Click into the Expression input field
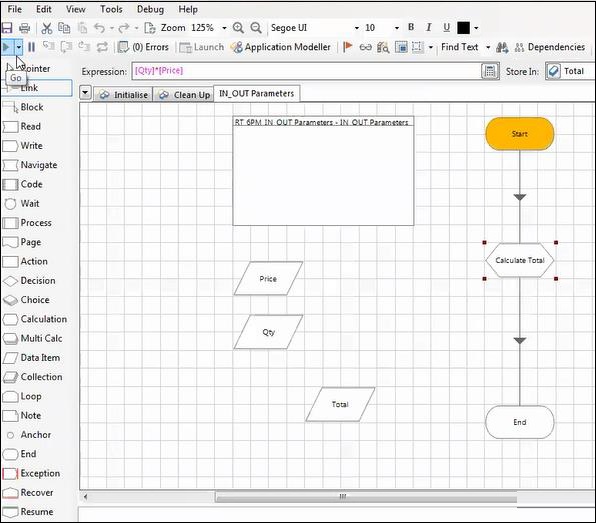Screen dimensions: 596x523 306,71
